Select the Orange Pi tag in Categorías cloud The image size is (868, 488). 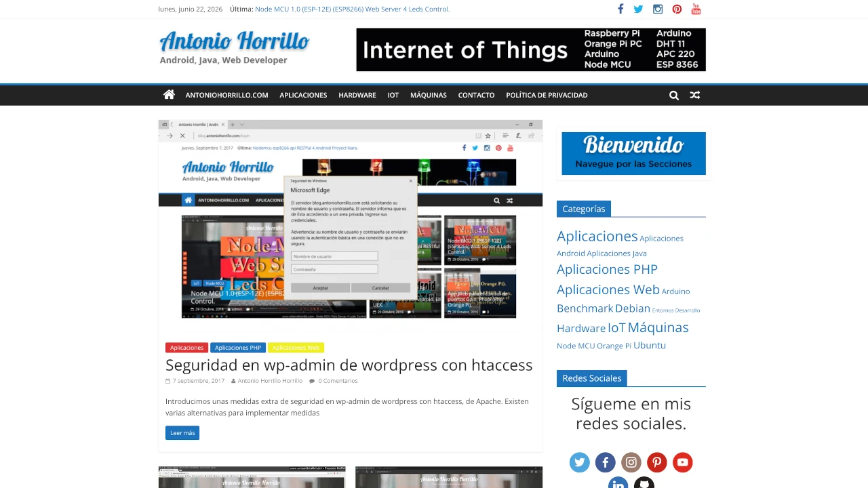pos(614,346)
